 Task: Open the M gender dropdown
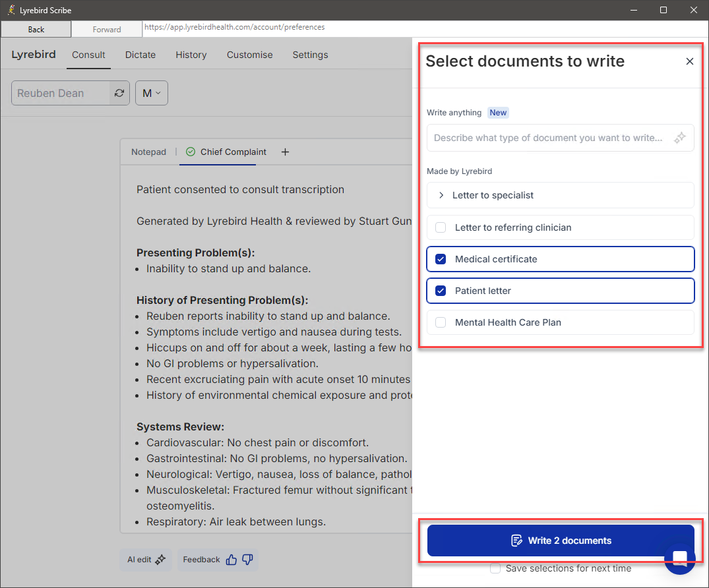coord(152,93)
